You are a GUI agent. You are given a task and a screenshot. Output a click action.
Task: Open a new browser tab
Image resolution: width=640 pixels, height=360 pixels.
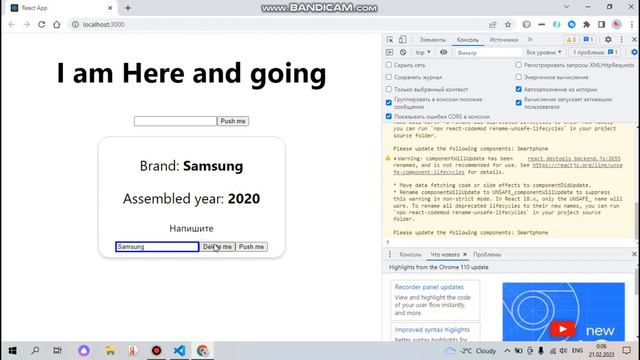coord(128,8)
